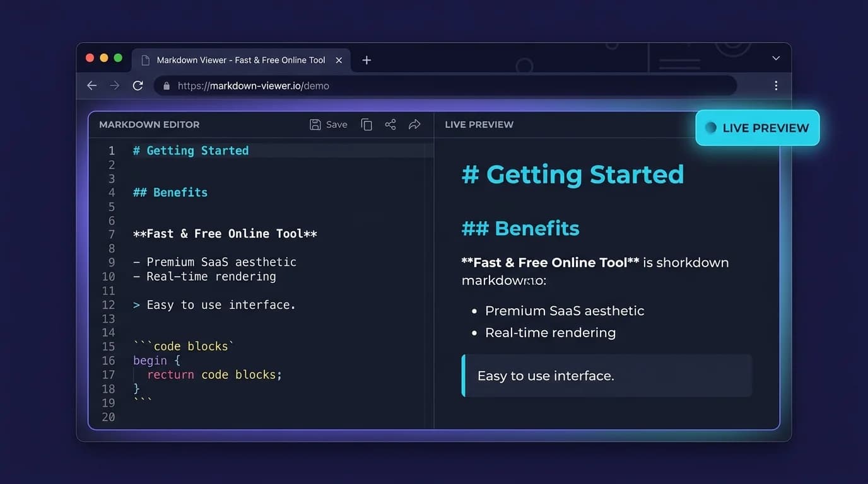Open the kebab menu beside the address bar
This screenshot has width=868, height=484.
[776, 85]
